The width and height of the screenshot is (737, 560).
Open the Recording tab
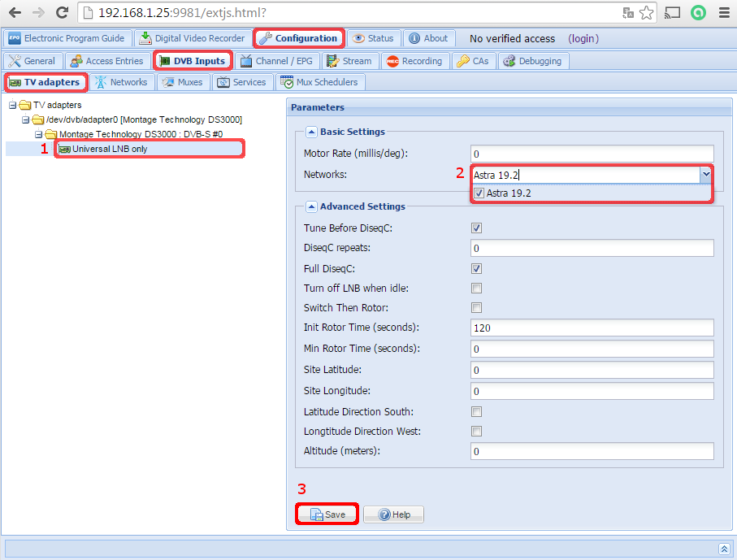tap(415, 61)
